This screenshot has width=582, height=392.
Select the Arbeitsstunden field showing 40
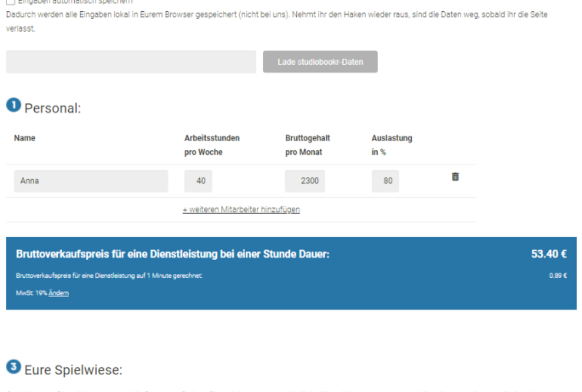click(198, 181)
